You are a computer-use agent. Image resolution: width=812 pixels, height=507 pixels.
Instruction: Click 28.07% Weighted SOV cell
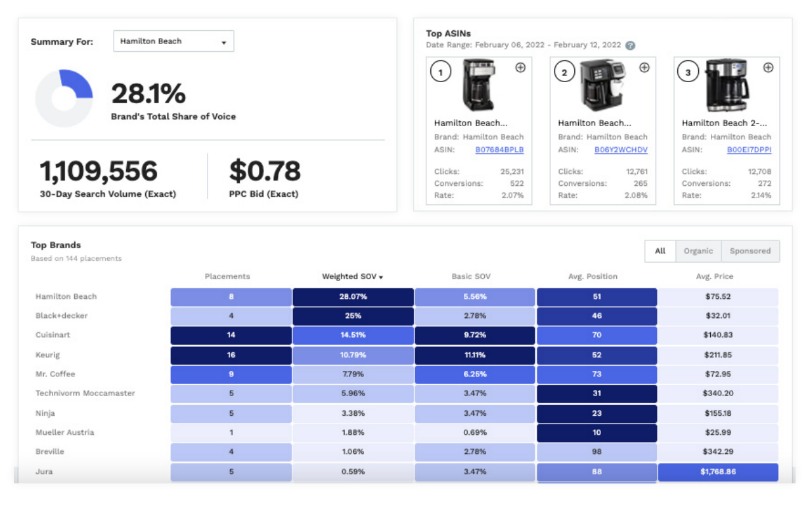[x=353, y=297]
